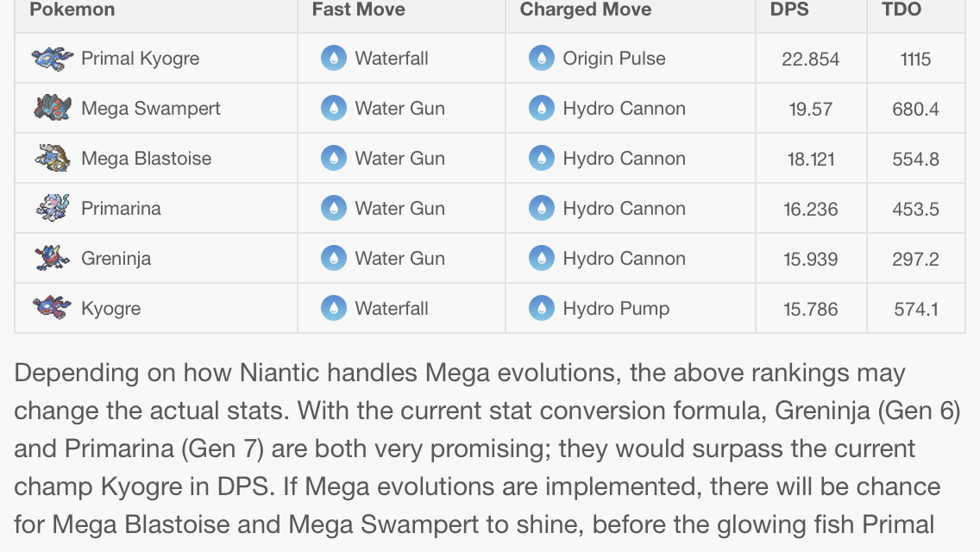
Task: Click the Fast Move column header
Action: point(358,9)
